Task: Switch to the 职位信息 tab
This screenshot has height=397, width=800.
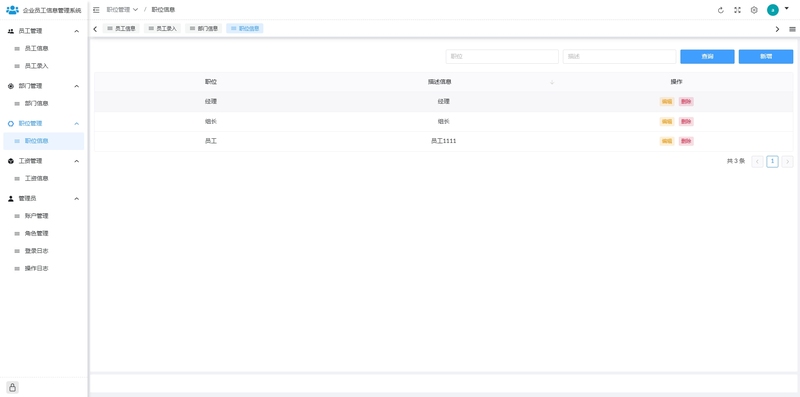Action: tap(245, 29)
